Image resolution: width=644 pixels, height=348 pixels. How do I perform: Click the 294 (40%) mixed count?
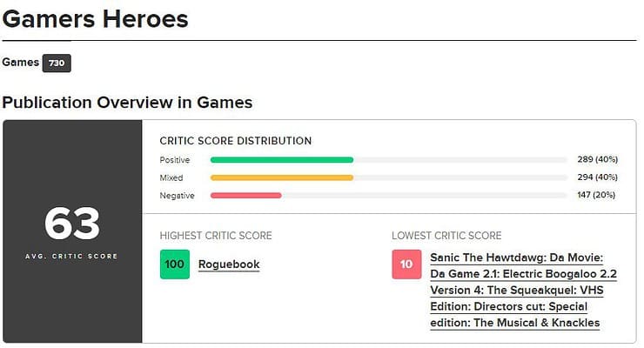[598, 177]
